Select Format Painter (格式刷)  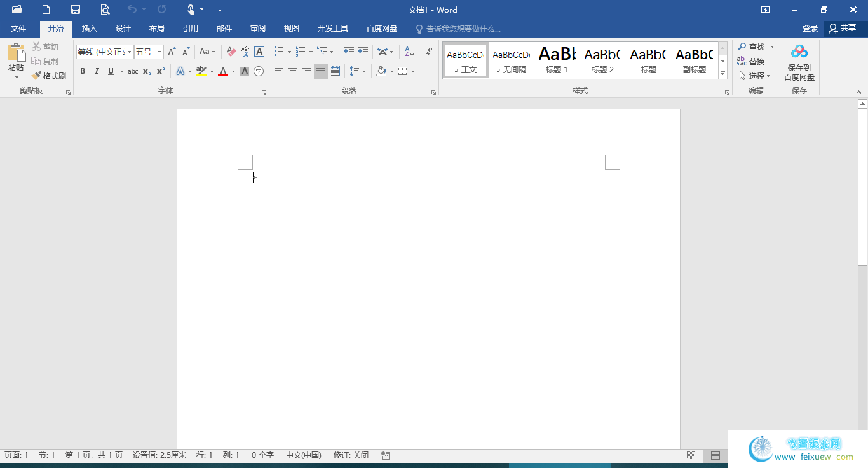[x=49, y=76]
